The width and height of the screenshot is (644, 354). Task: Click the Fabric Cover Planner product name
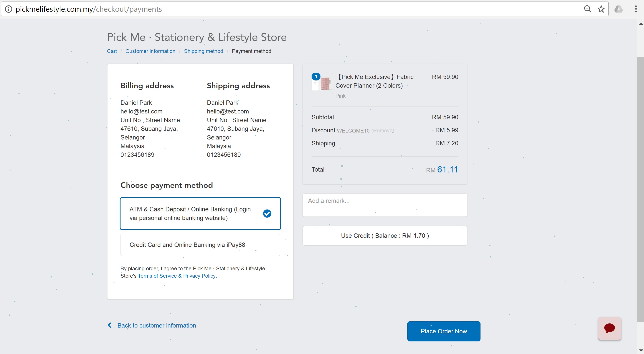coord(375,81)
